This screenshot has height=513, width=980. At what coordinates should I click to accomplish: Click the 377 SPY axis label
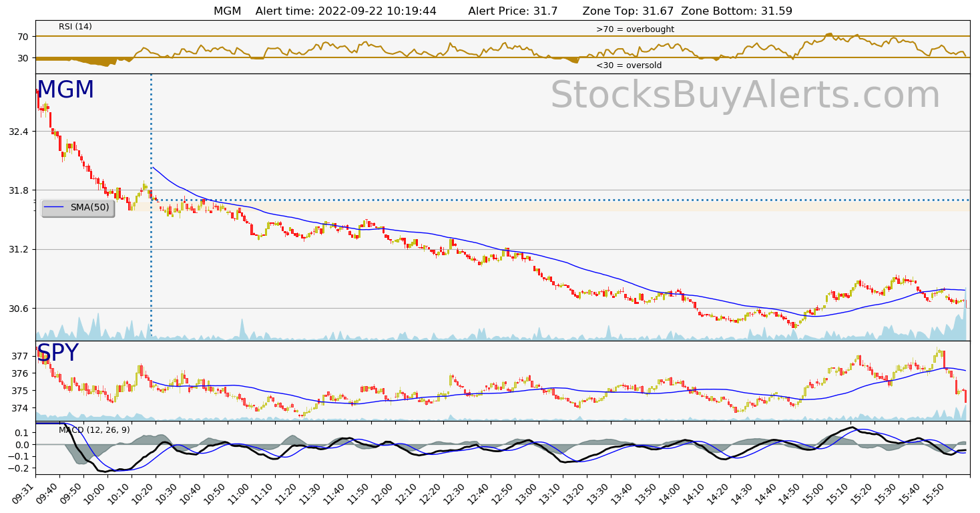click(x=21, y=356)
